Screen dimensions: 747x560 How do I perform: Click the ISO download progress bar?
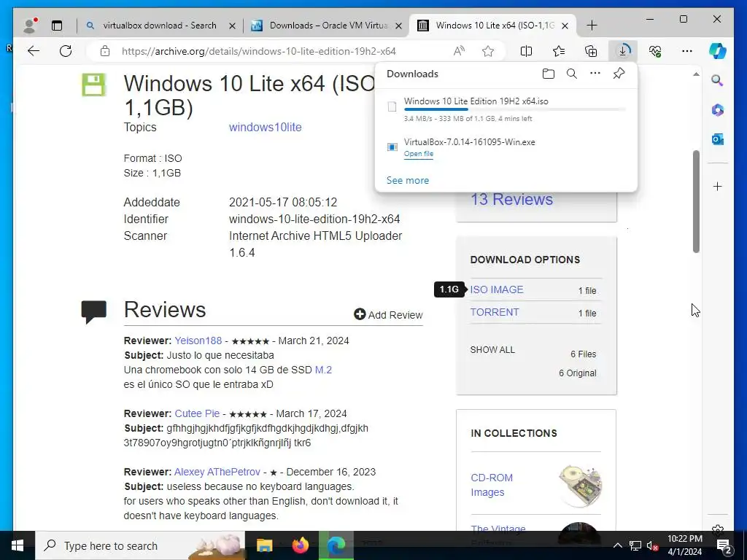click(x=514, y=109)
